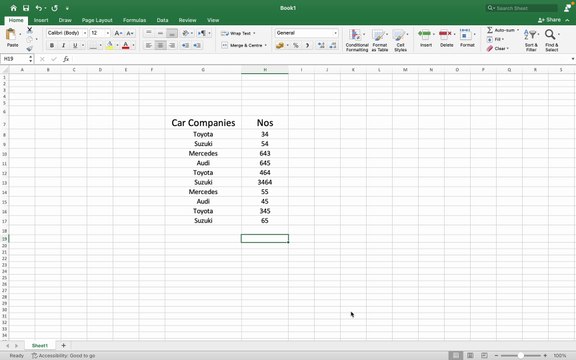The height and width of the screenshot is (360, 576).
Task: Open the Merge & Centre dropdown arrow
Action: pyautogui.click(x=266, y=45)
